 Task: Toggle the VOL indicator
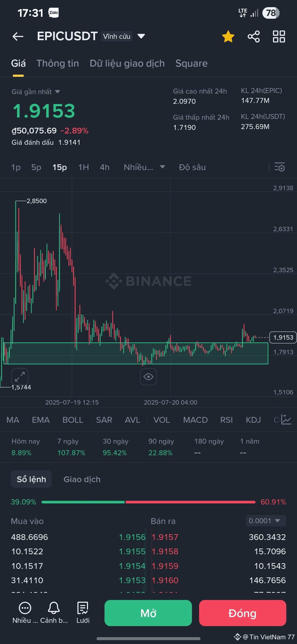click(x=161, y=420)
